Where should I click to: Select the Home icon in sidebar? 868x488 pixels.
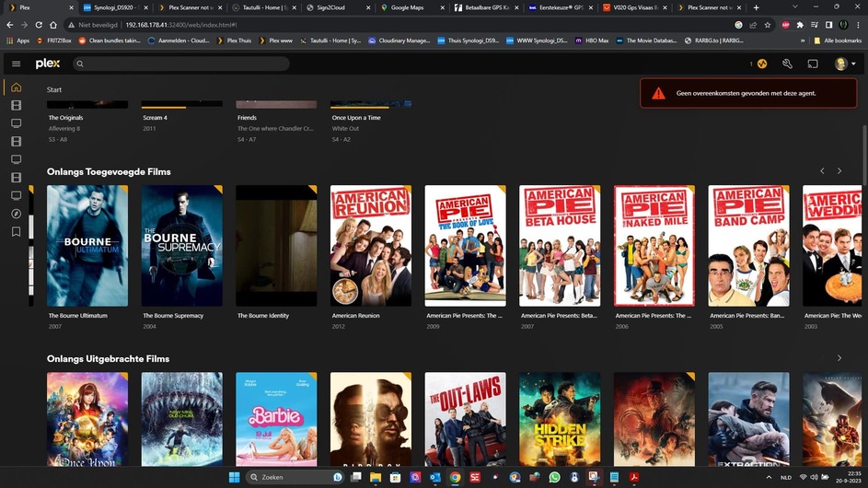coord(16,87)
